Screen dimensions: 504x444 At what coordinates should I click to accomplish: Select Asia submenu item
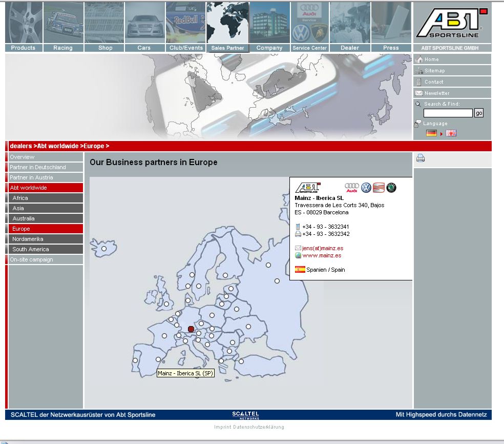click(45, 209)
